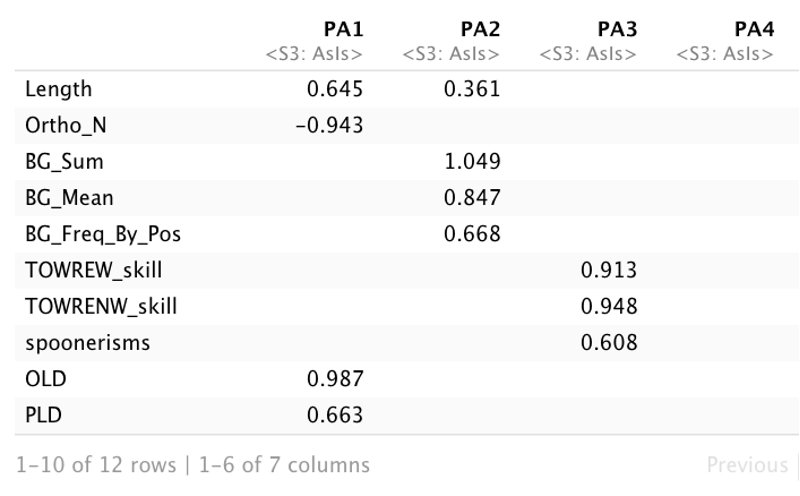Screen dimensions: 800x496
Task: Select the BG_Sum row label
Action: point(64,162)
